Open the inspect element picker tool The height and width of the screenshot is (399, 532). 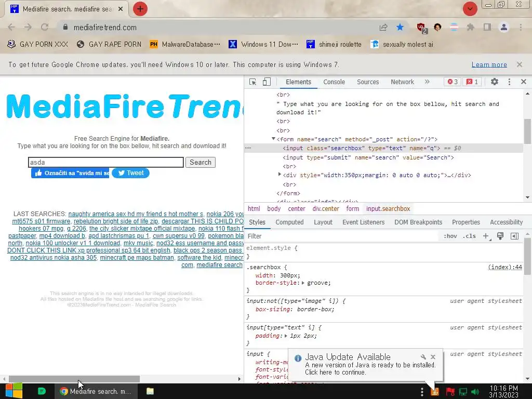click(252, 82)
